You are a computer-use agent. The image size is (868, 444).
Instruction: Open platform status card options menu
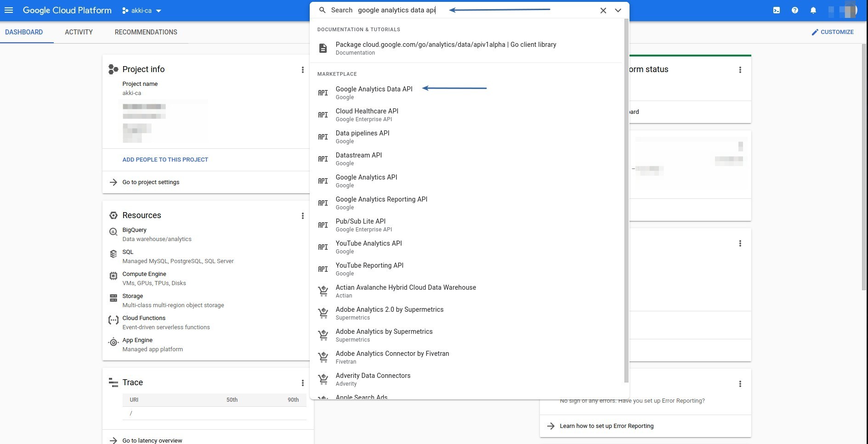(740, 70)
